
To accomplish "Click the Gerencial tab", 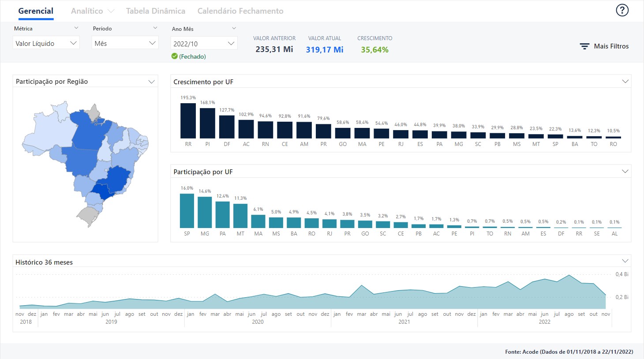I will 36,11.
